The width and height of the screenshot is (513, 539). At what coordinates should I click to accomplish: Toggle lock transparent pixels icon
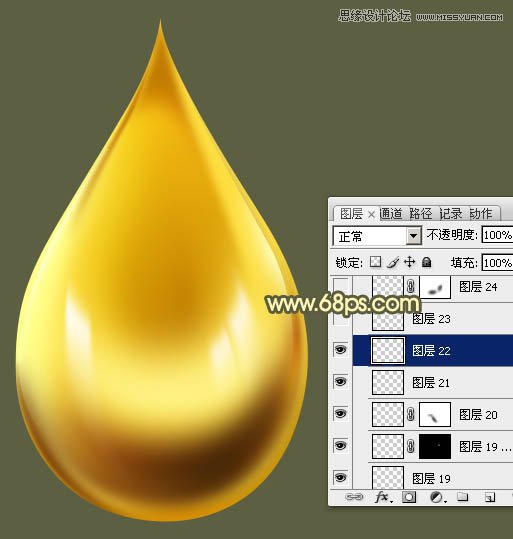click(375, 262)
